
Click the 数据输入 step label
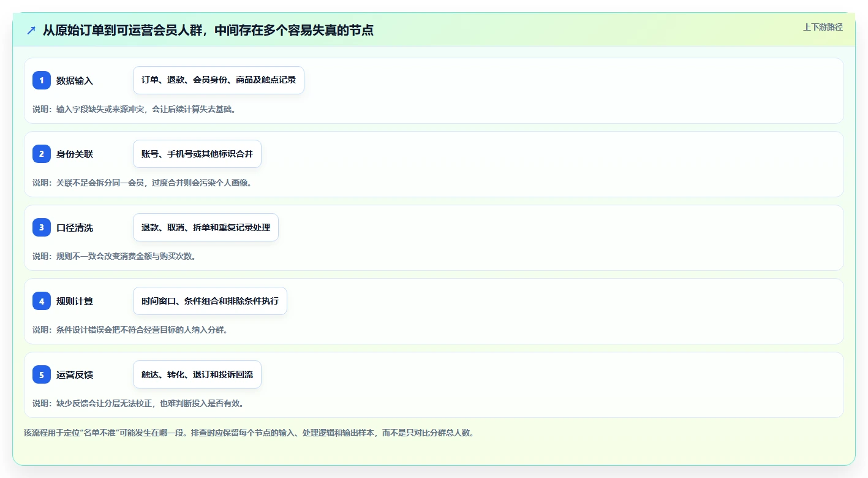[x=75, y=80]
